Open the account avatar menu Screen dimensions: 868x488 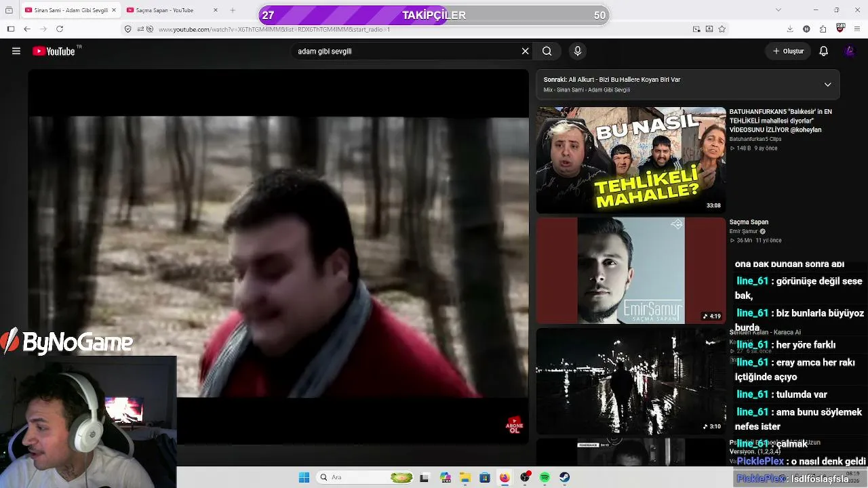click(849, 51)
